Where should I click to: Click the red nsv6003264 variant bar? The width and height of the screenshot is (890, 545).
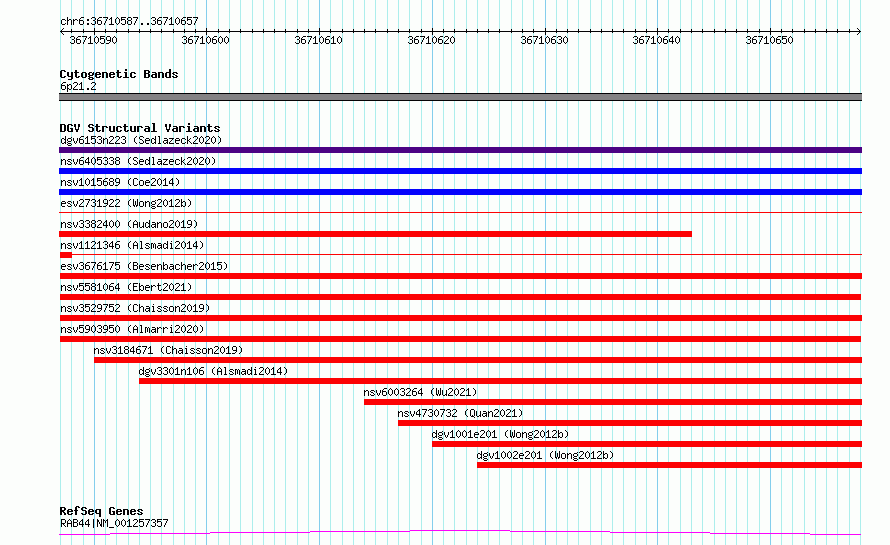[613, 402]
